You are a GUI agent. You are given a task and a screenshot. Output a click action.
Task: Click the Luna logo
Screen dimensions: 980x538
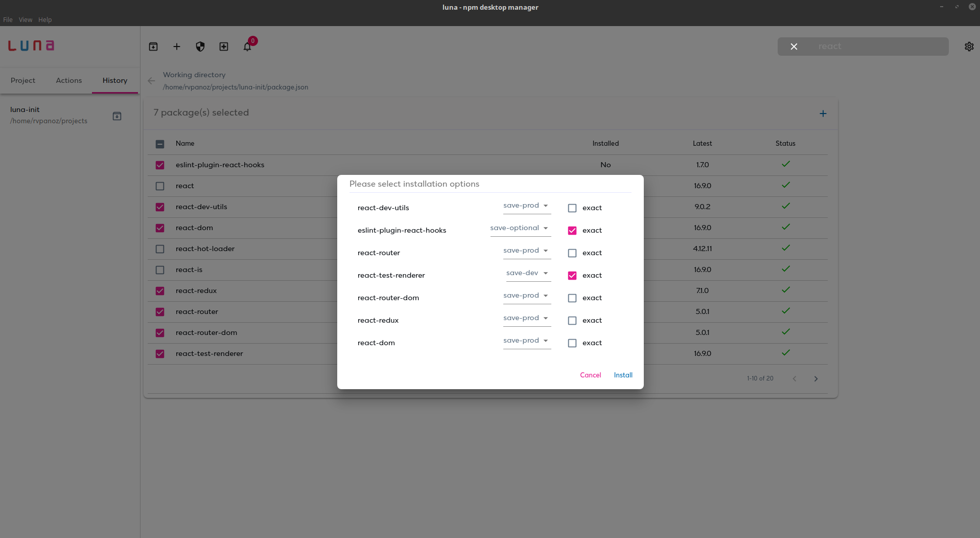(x=31, y=46)
